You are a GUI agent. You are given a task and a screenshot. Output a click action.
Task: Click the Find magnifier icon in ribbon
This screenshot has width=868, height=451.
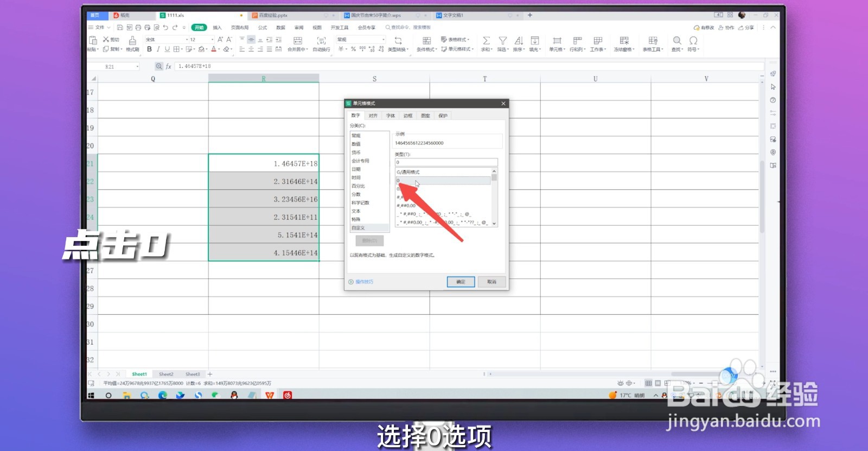pos(677,41)
